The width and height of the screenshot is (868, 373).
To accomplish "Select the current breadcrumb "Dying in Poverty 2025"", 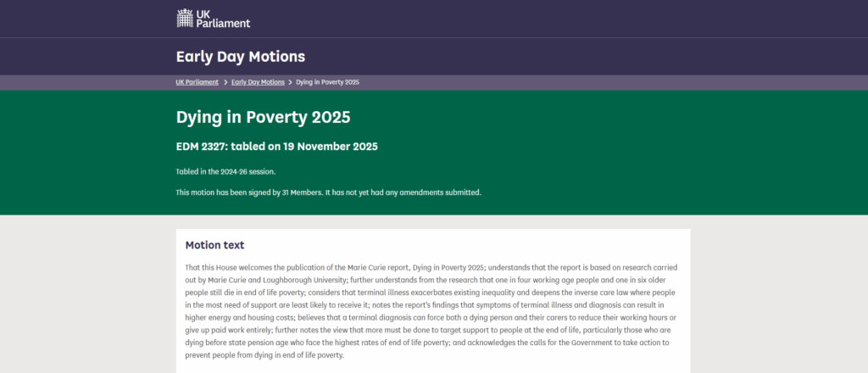I will click(x=328, y=82).
